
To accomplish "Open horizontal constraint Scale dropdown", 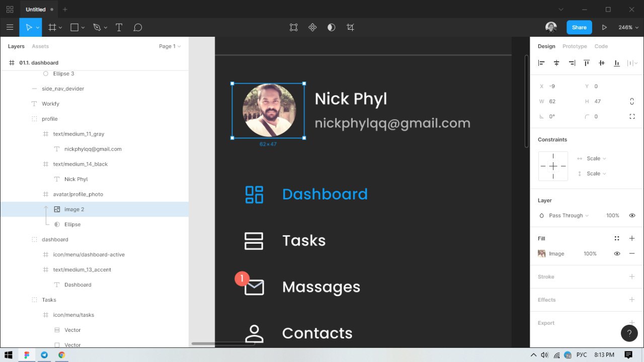I will pos(596,159).
